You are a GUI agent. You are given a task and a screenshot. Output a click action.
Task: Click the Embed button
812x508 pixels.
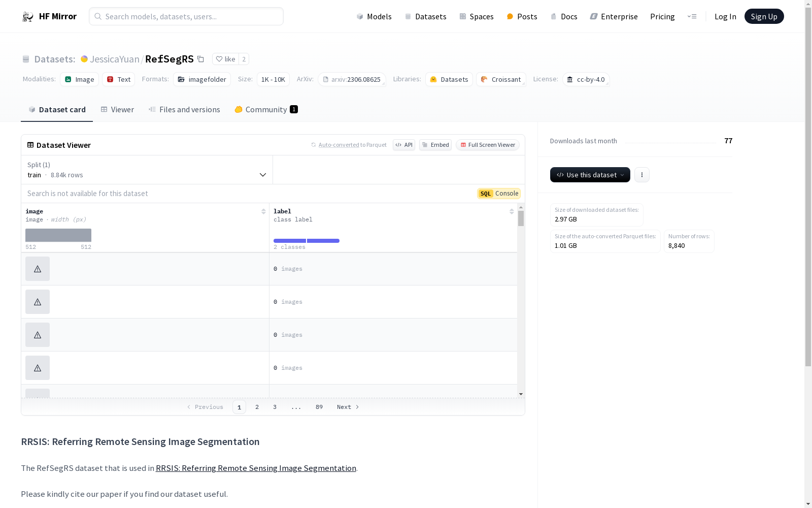pyautogui.click(x=435, y=145)
